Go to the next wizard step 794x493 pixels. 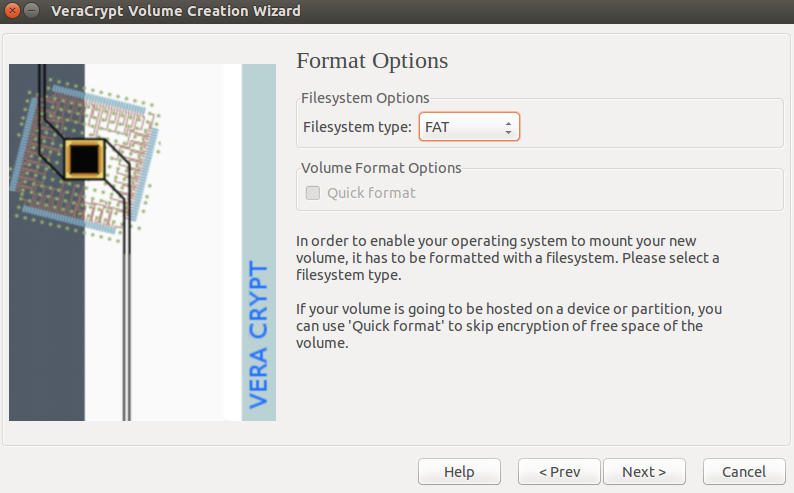[x=644, y=472]
